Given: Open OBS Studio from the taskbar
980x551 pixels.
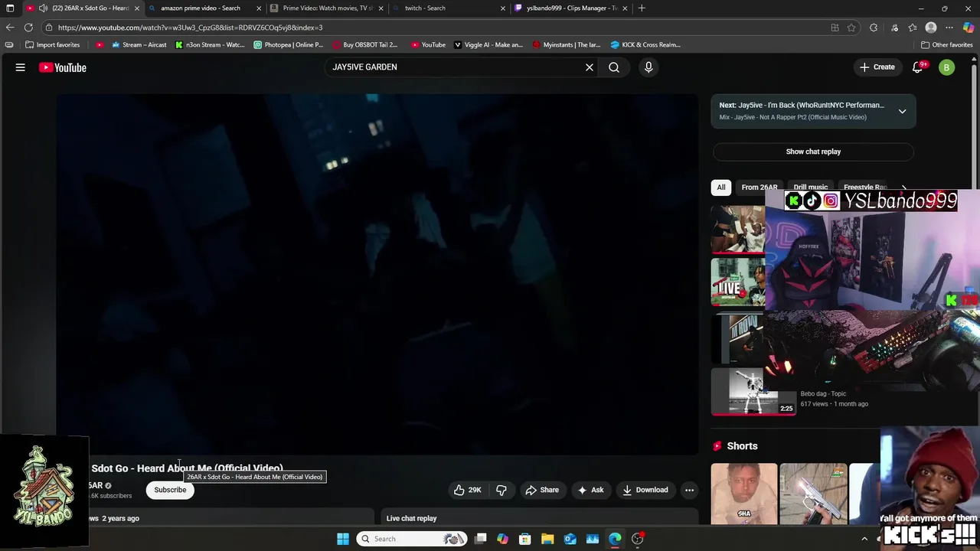Looking at the screenshot, I should coord(638,539).
